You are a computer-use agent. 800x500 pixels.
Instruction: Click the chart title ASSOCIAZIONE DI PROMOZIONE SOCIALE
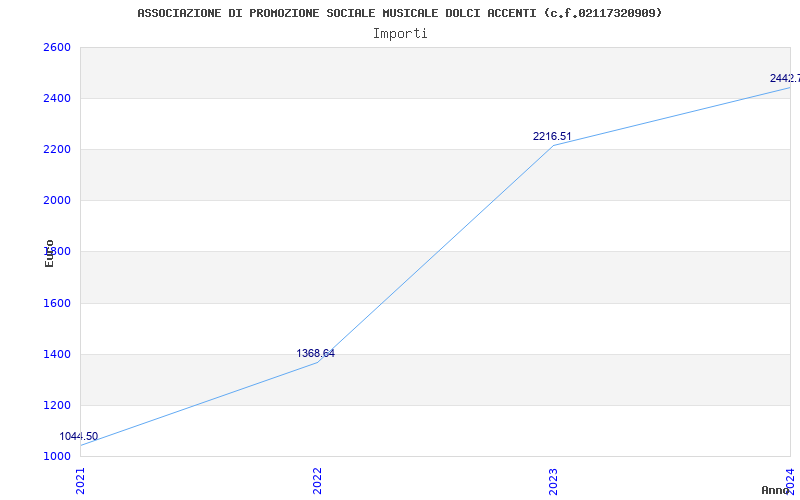[399, 13]
